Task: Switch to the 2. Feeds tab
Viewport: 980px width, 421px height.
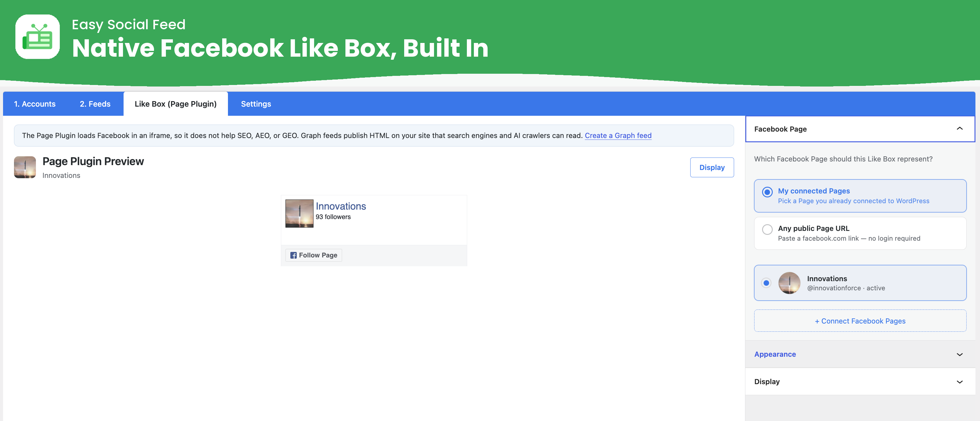Action: 95,104
